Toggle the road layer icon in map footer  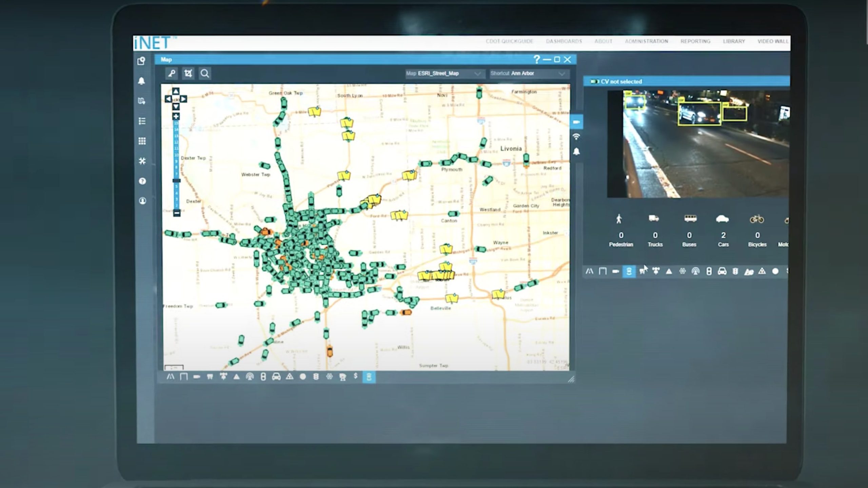tap(170, 377)
